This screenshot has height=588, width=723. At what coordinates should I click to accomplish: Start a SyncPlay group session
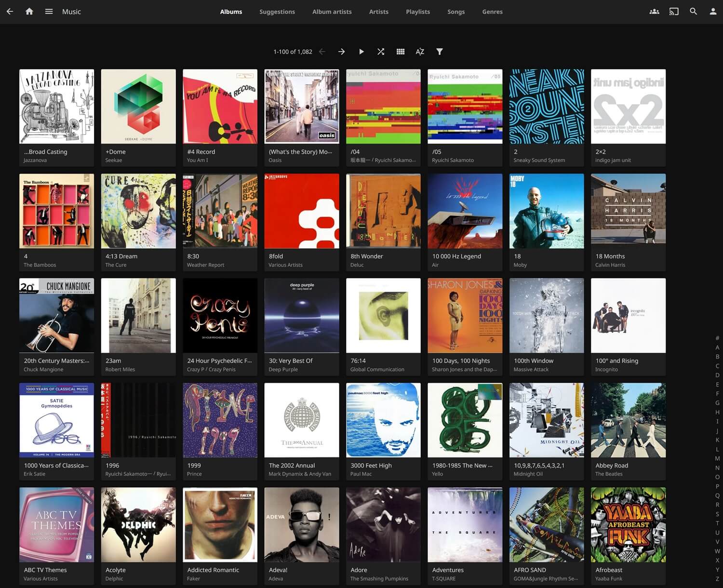(x=654, y=11)
